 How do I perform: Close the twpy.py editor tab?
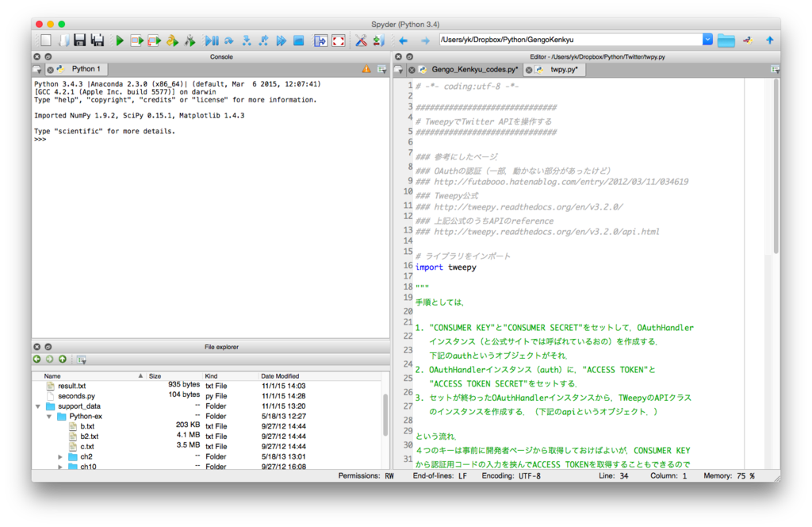(x=529, y=69)
